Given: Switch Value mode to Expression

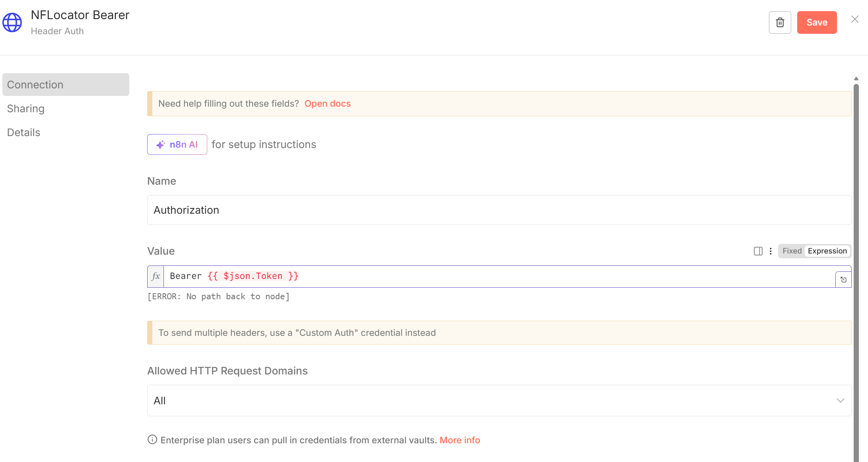Looking at the screenshot, I should [x=827, y=251].
